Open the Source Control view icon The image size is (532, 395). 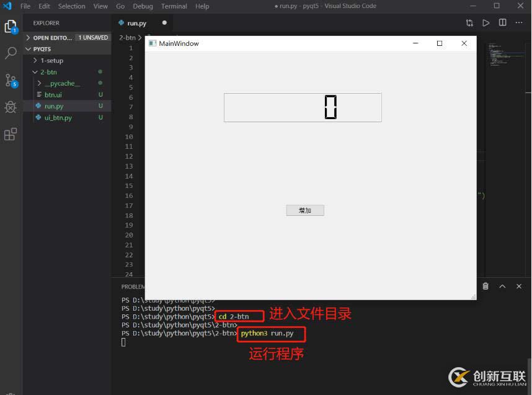coord(11,81)
